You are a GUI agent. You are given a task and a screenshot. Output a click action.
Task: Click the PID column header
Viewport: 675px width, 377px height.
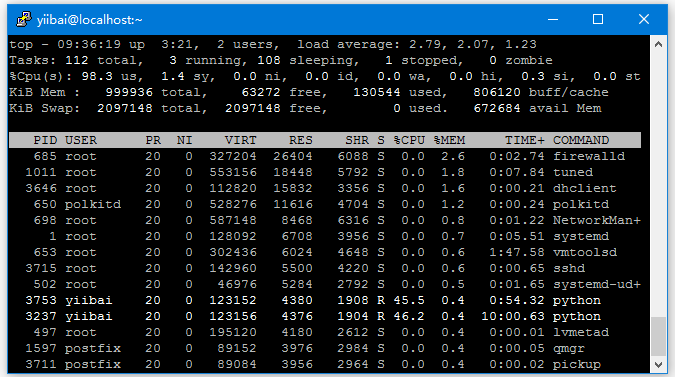tap(45, 140)
